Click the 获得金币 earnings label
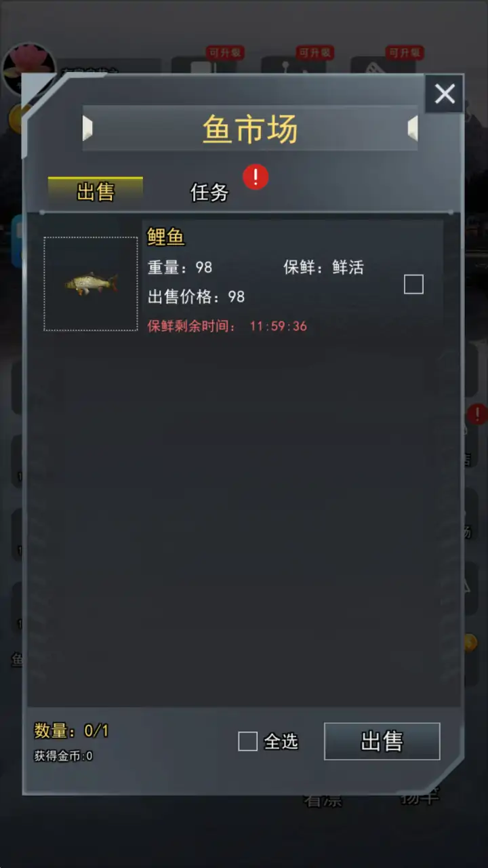Screen dimensions: 488x868 [x=64, y=756]
